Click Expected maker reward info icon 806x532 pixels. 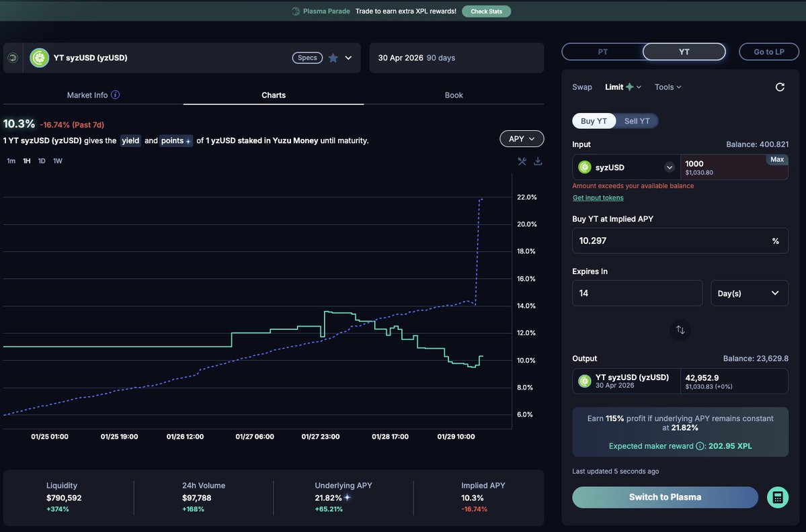point(700,446)
